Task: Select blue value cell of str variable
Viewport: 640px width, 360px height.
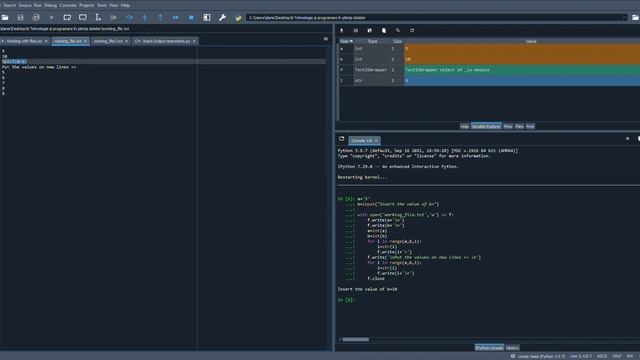Action: pos(522,80)
